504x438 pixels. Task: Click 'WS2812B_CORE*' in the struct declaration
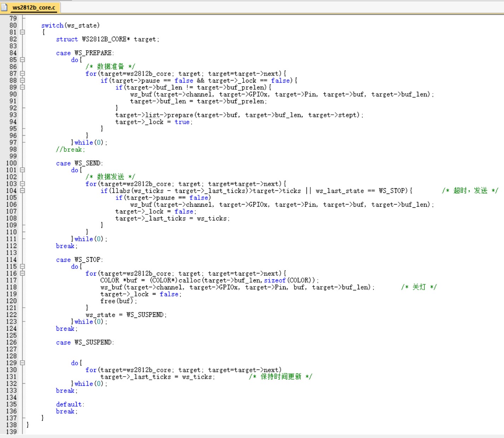pos(106,39)
